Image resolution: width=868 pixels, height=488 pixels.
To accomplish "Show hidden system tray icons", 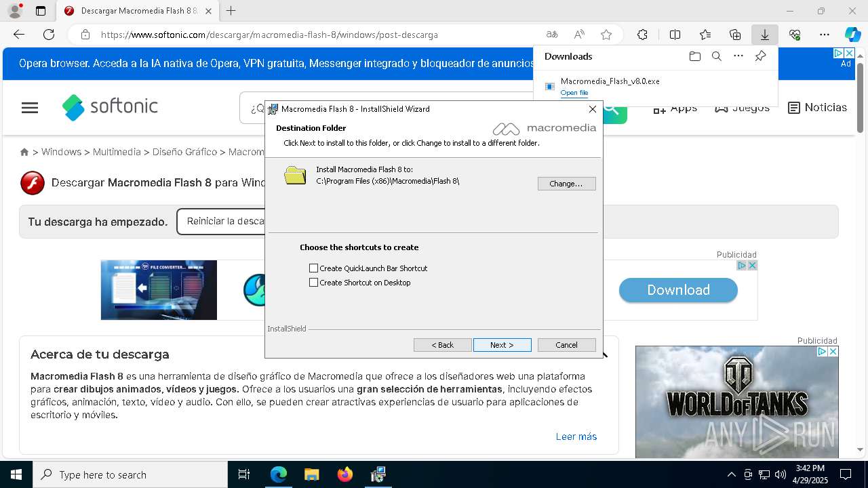I will point(731,474).
